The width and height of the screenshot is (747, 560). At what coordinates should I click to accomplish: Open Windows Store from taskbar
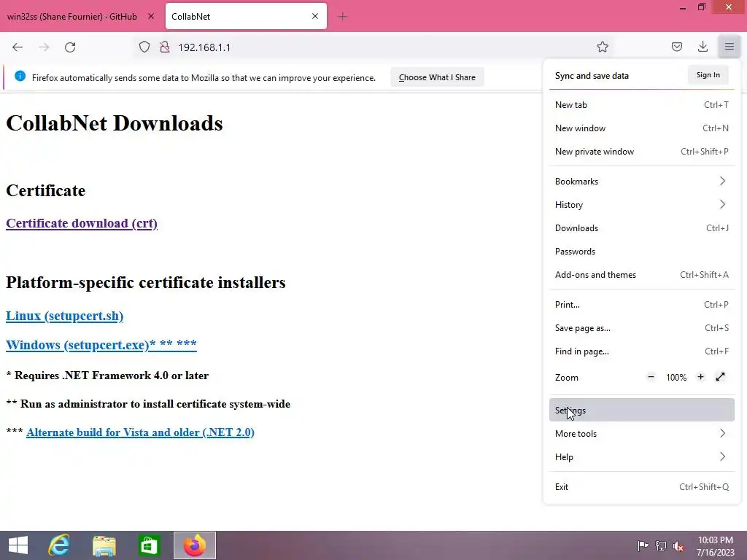[149, 545]
